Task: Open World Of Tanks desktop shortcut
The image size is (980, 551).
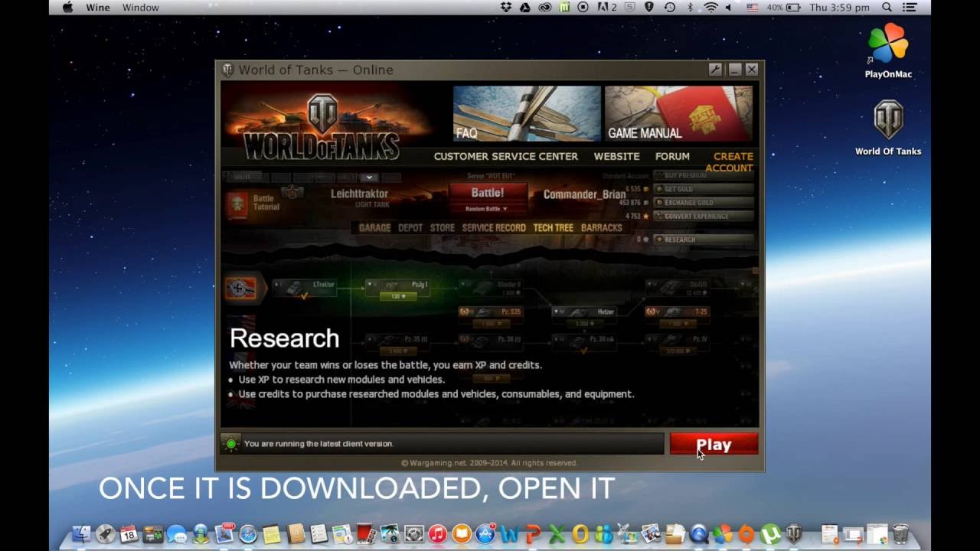Action: 888,128
